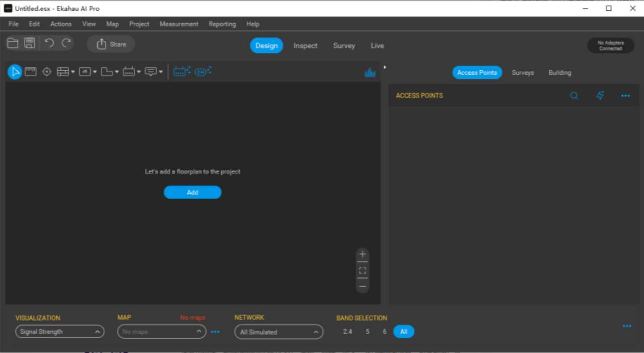644x353 pixels.
Task: Select the set scale tool
Action: (46, 71)
